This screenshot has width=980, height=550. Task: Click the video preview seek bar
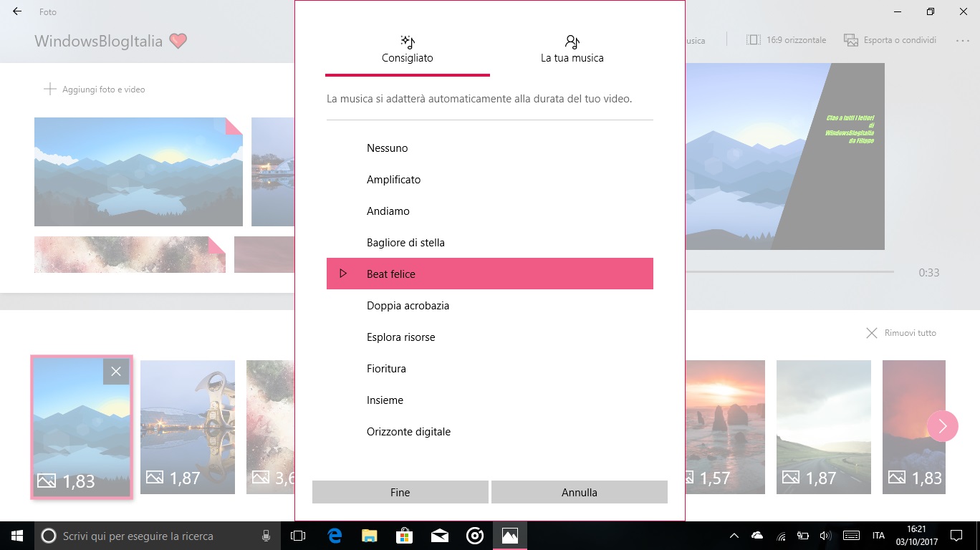pos(789,272)
